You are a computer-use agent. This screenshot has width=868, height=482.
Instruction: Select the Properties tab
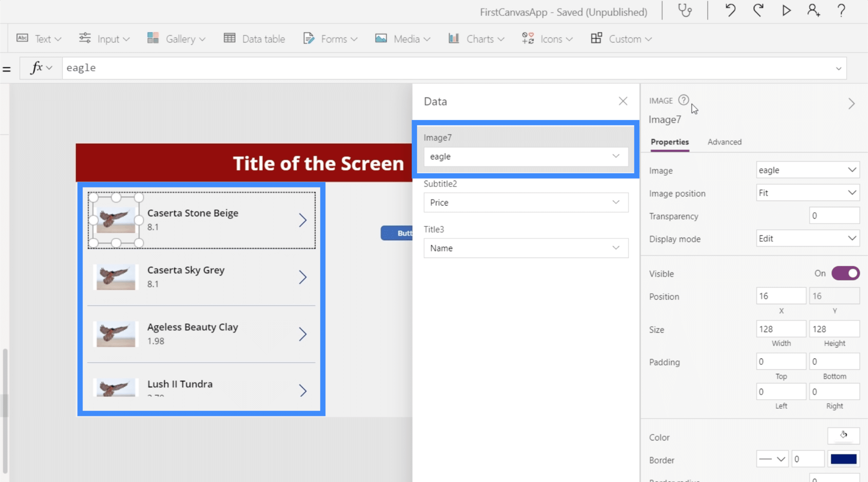pos(670,142)
